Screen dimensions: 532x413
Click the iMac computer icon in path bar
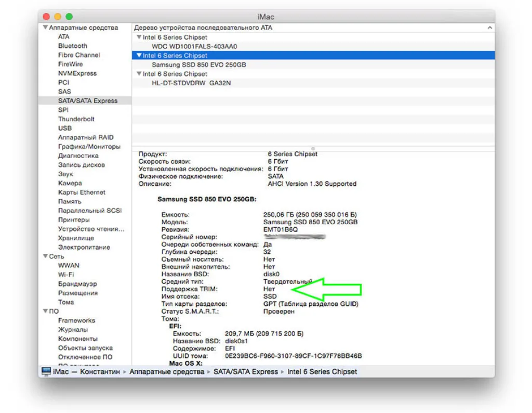point(46,371)
